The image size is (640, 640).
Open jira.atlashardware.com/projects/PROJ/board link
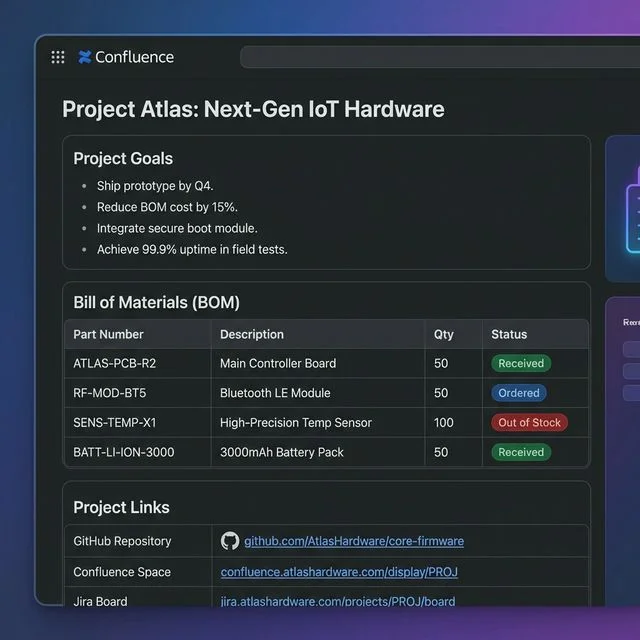[x=338, y=601]
